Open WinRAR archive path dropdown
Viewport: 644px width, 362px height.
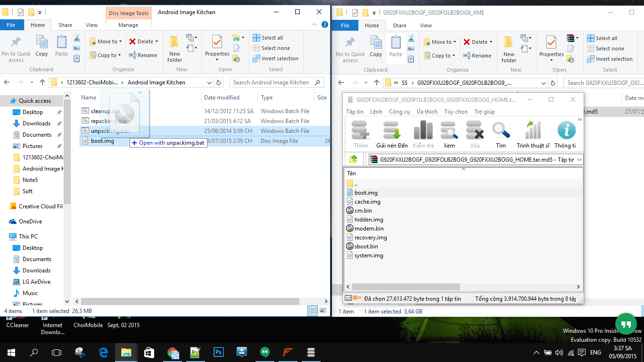pyautogui.click(x=579, y=160)
